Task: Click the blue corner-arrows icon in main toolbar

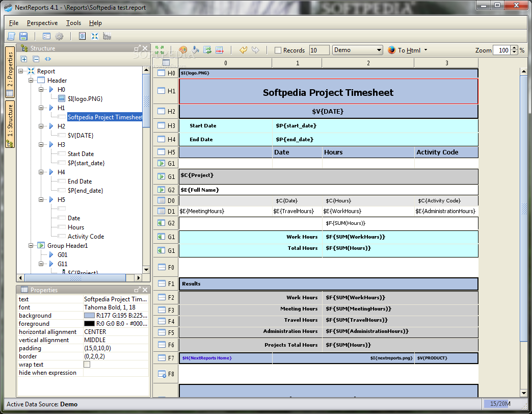Action: coord(95,36)
